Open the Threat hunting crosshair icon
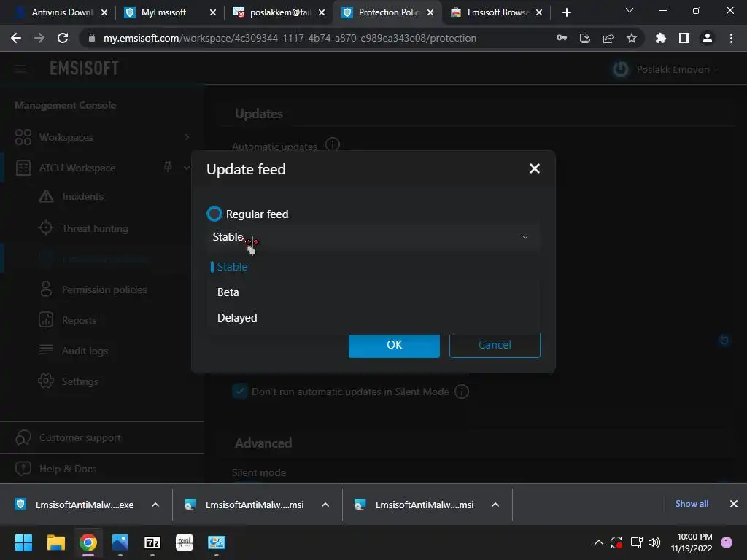747x560 pixels. tap(46, 227)
